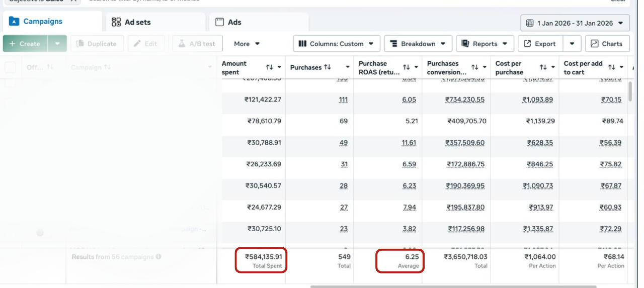Tick the select-all campaigns checkbox

coord(10,67)
